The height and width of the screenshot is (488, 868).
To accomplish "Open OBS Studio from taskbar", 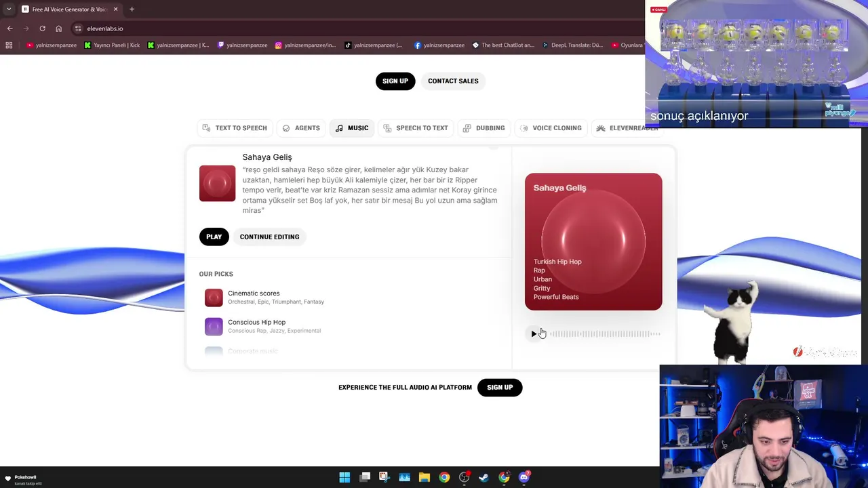I will (x=464, y=477).
